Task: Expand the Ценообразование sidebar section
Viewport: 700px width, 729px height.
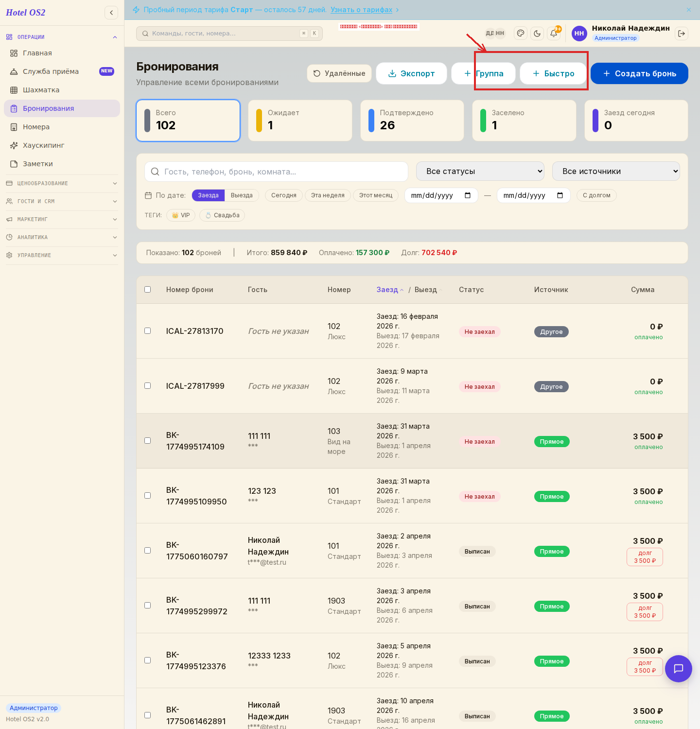Action: 62,183
